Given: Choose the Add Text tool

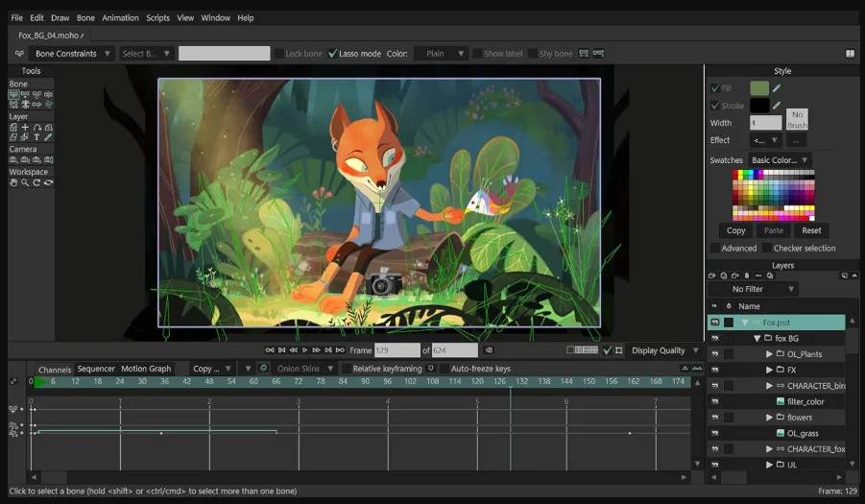Looking at the screenshot, I should click(x=36, y=136).
